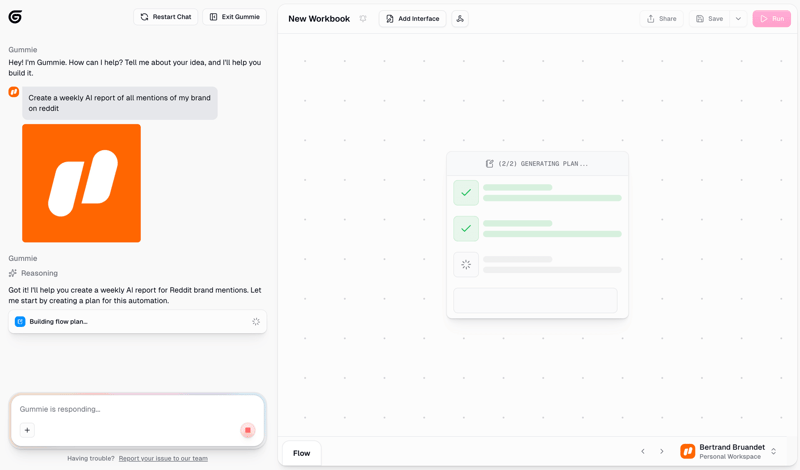The image size is (800, 470).
Task: Click the '(2/2) GENERATING PLAN...' text
Action: (543, 164)
